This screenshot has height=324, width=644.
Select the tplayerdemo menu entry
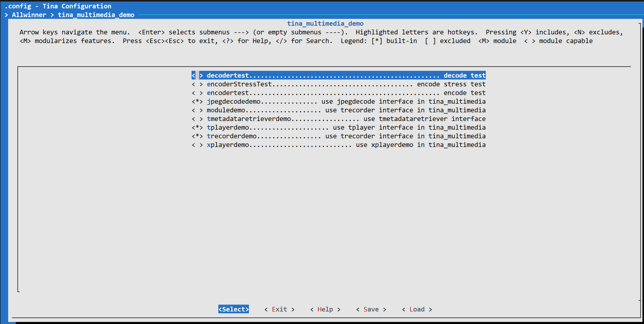[228, 128]
